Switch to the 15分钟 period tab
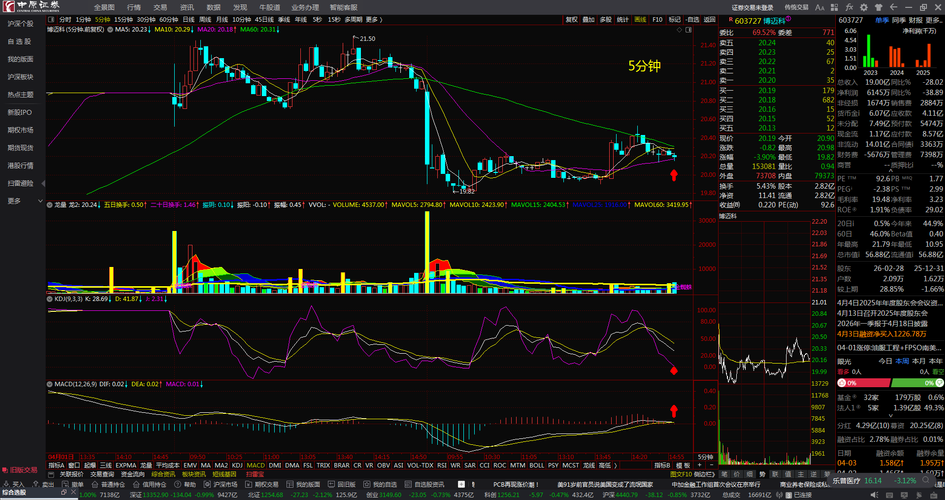 click(124, 19)
